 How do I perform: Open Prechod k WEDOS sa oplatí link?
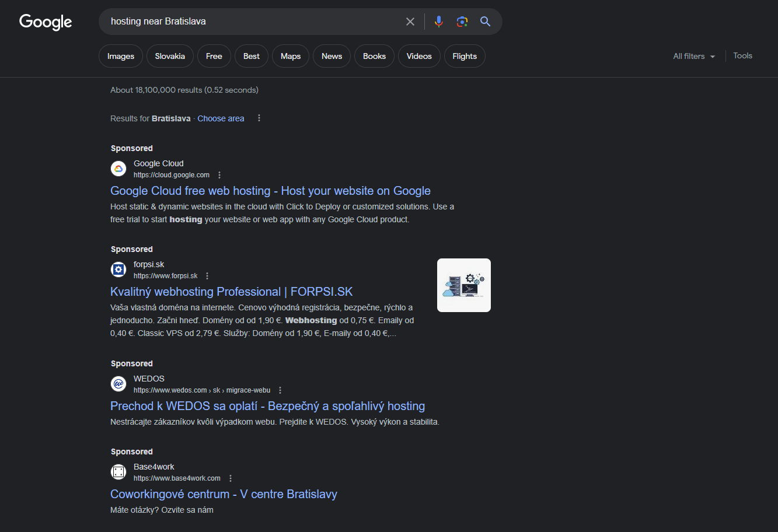pos(267,406)
